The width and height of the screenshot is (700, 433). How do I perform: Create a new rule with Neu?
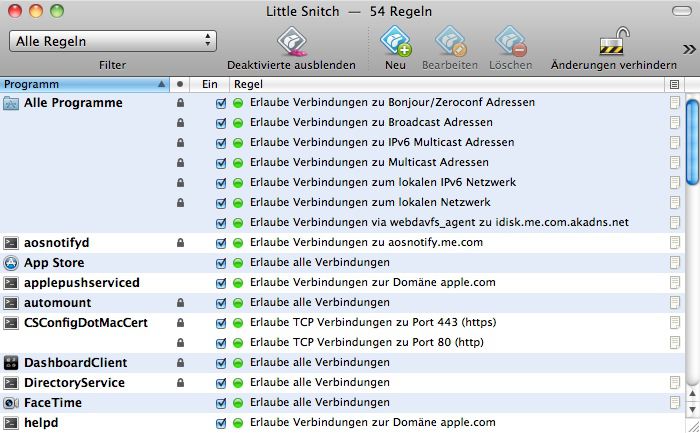(x=396, y=41)
